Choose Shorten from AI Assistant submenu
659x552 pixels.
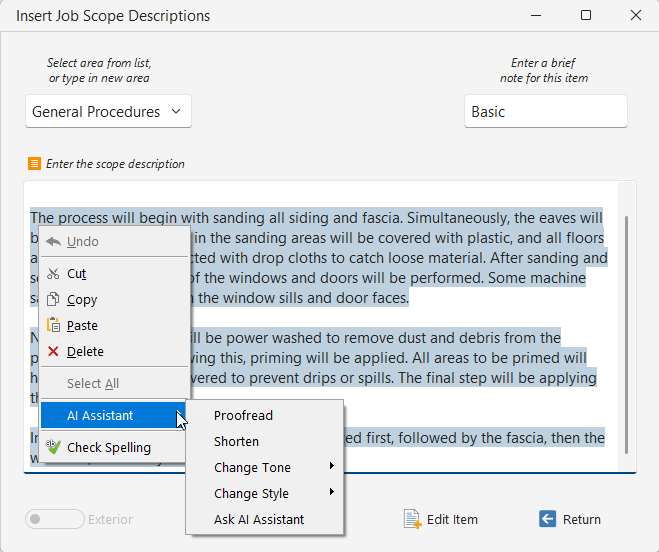click(265, 441)
